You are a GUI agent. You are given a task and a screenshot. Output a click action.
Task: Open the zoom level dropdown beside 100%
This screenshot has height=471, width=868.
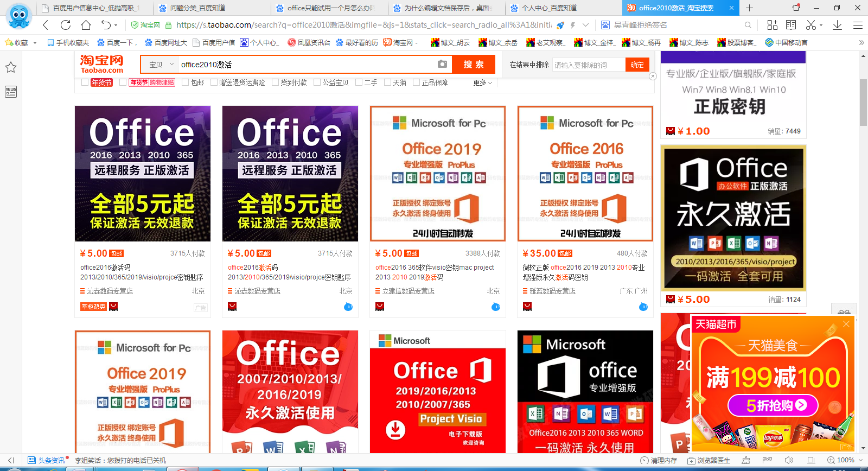pos(859,460)
